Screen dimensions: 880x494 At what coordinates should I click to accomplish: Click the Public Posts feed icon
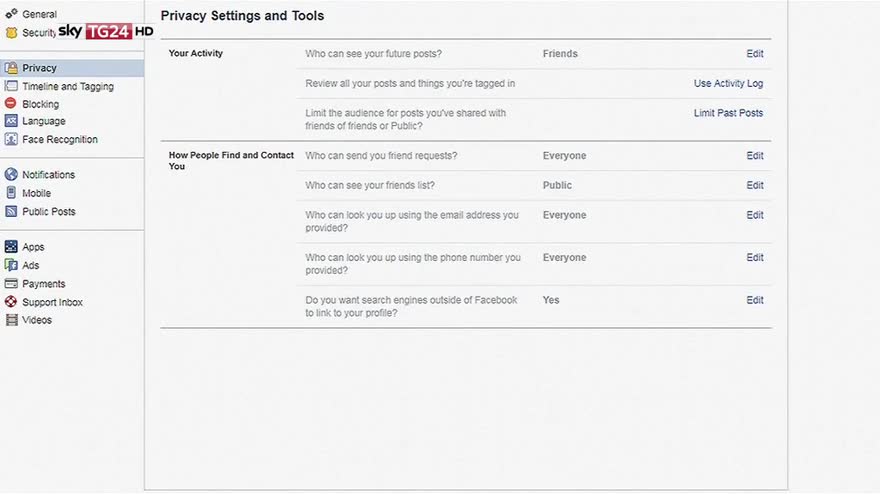pyautogui.click(x=11, y=211)
